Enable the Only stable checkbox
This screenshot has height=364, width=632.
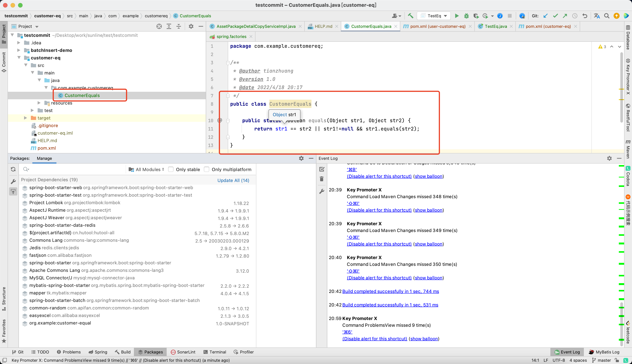click(171, 169)
